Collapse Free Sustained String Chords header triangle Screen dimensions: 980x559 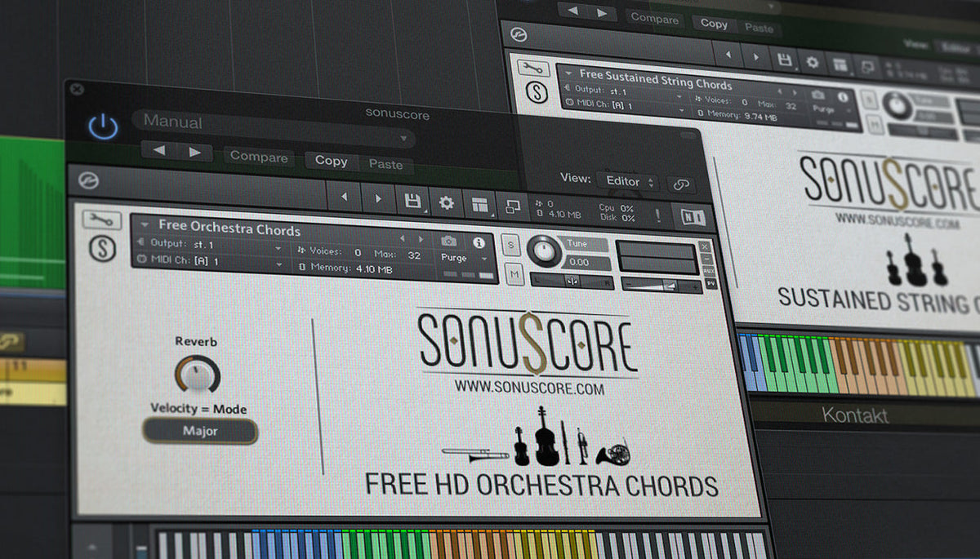(568, 73)
